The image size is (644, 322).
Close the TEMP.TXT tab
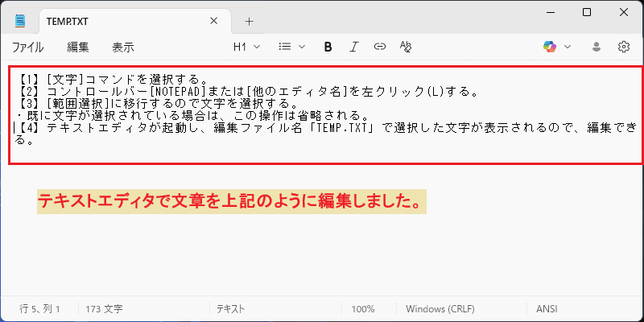(x=213, y=21)
